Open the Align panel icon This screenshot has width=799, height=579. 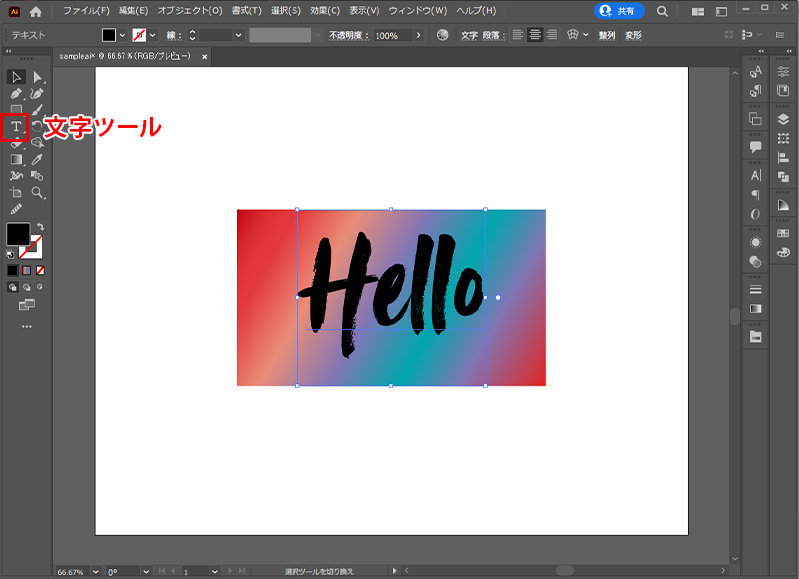click(783, 157)
